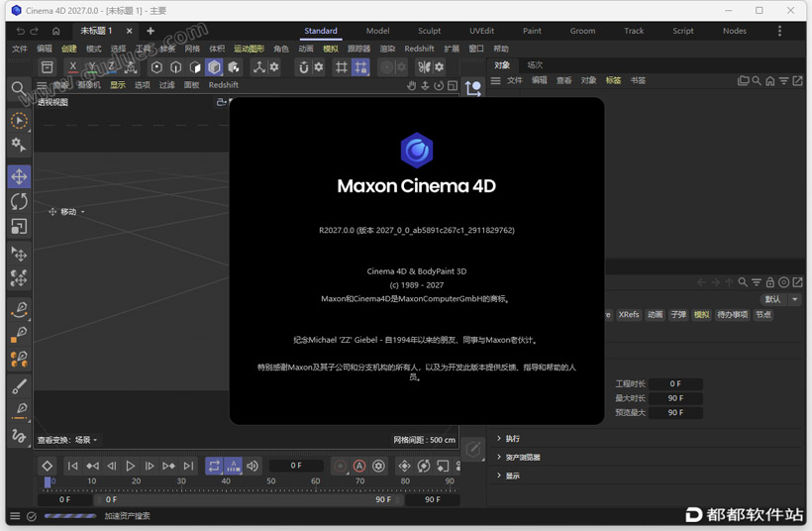Click the 节点 attribute button
The image size is (812, 531).
pos(762,314)
